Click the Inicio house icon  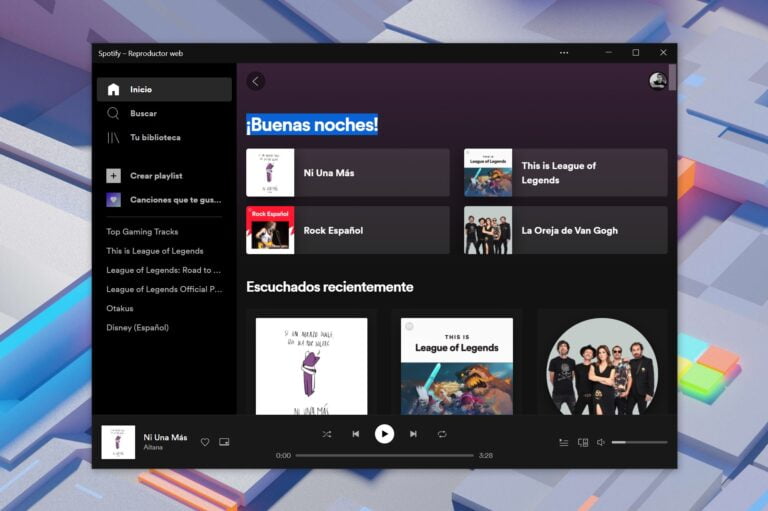[x=113, y=89]
